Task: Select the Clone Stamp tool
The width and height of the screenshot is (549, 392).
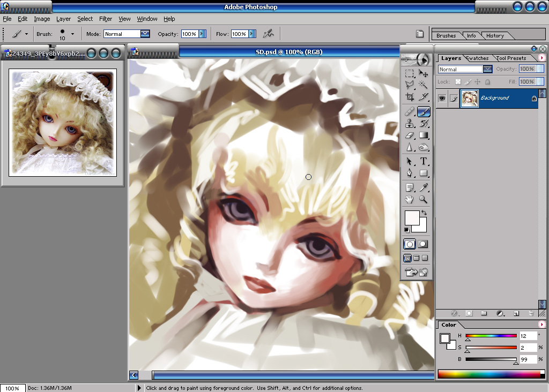Action: (x=409, y=124)
